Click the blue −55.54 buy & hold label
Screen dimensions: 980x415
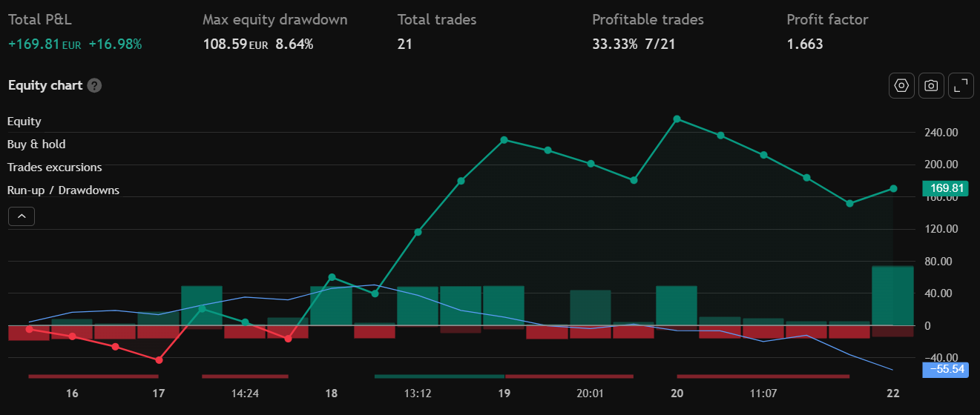tap(945, 369)
